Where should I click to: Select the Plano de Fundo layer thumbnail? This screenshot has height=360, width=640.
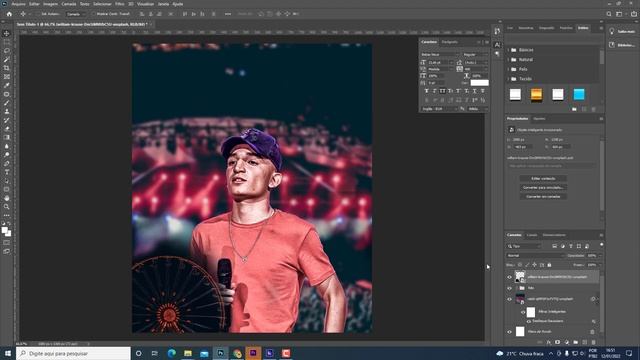(520, 331)
